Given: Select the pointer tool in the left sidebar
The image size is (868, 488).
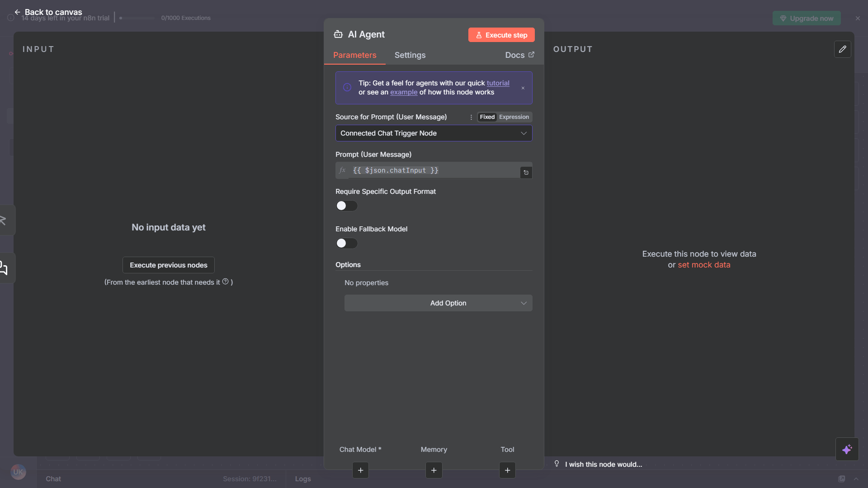Looking at the screenshot, I should click(x=3, y=220).
